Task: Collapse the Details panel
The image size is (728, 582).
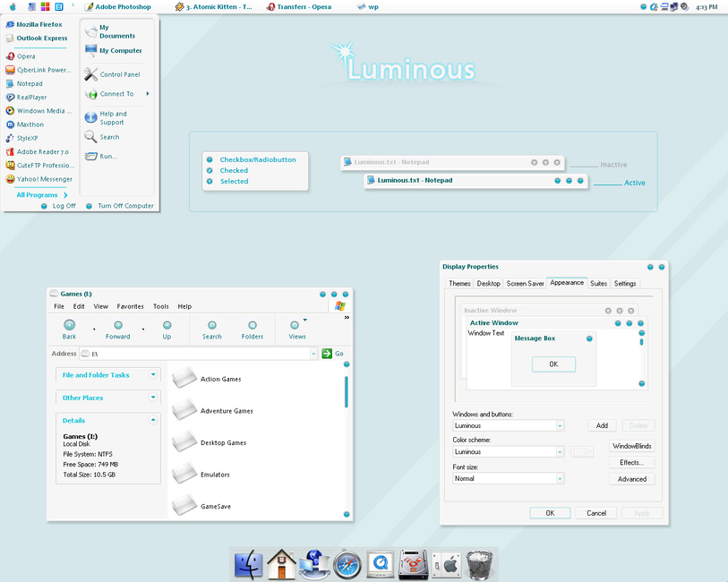Action: point(153,420)
